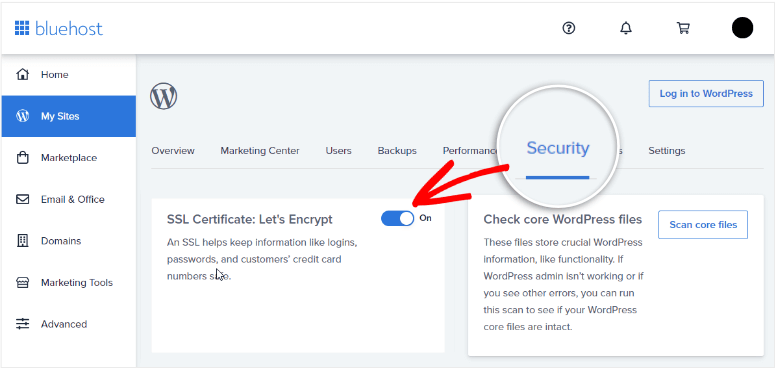Open Advanced in the sidebar
The height and width of the screenshot is (368, 775).
69,324
